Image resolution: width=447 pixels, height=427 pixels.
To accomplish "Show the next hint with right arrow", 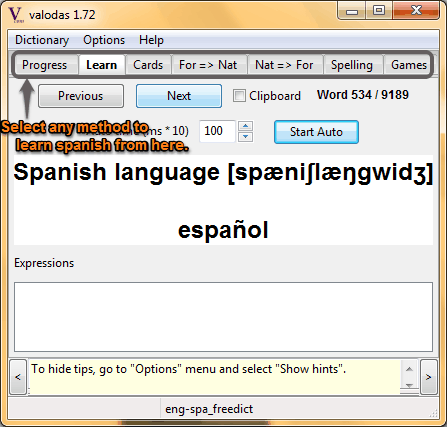I will (429, 377).
